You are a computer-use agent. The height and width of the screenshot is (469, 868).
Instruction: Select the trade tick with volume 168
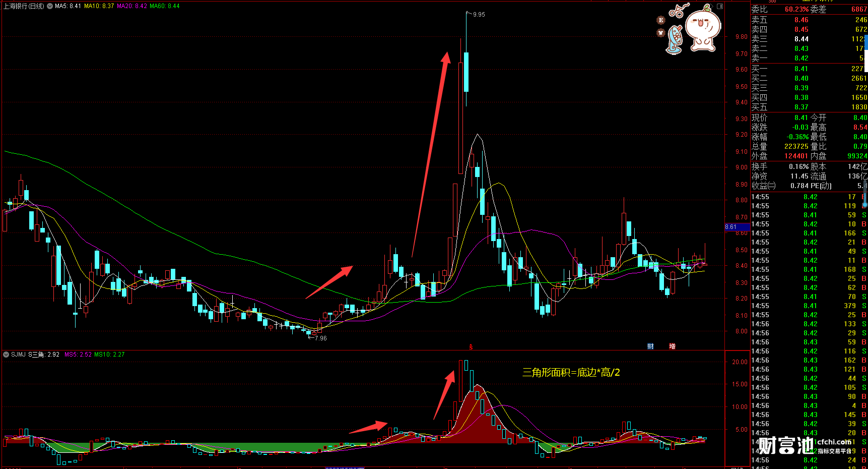(809, 270)
